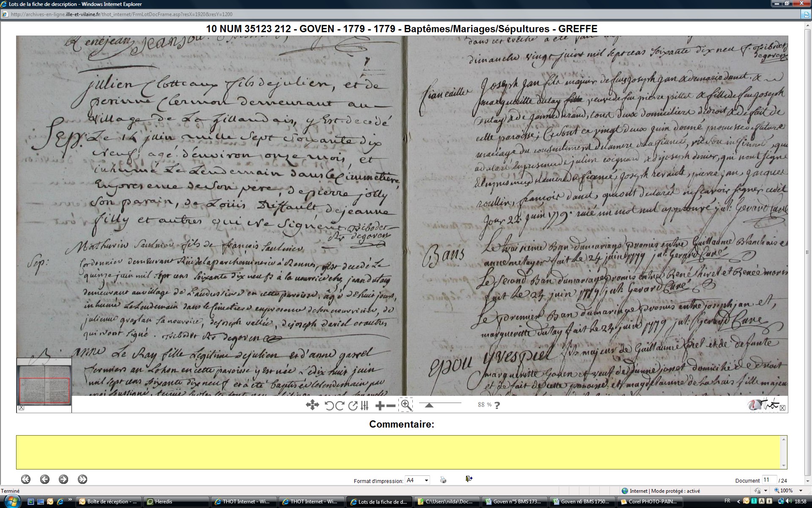The width and height of the screenshot is (812, 508).
Task: Open the help question mark
Action: (x=497, y=405)
